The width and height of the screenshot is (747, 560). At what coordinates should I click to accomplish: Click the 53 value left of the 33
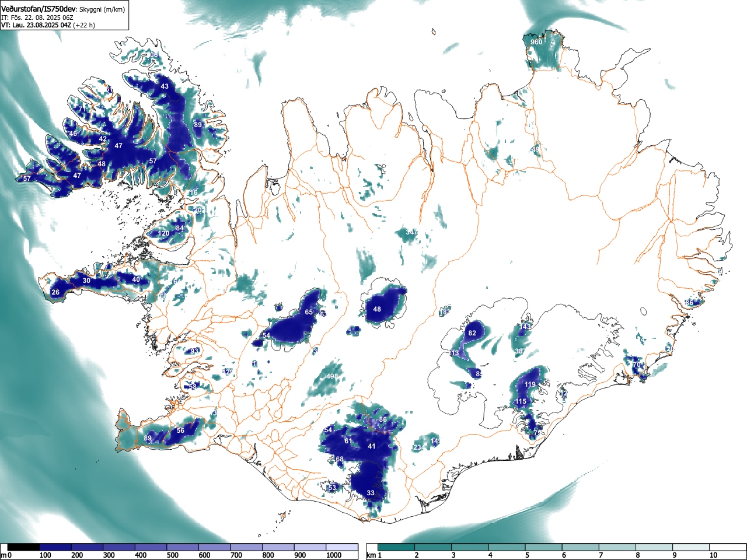coord(333,488)
